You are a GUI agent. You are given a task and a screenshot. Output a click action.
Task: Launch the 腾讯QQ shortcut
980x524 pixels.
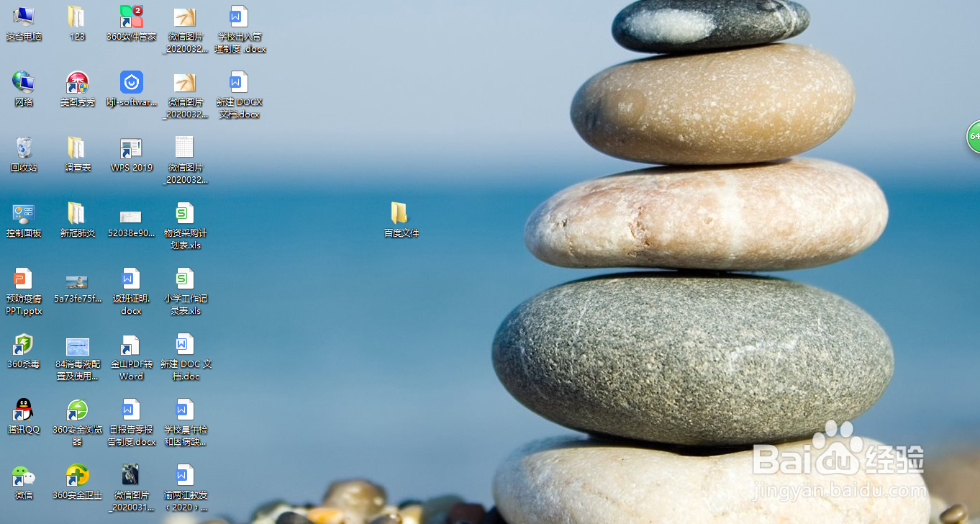click(x=24, y=417)
